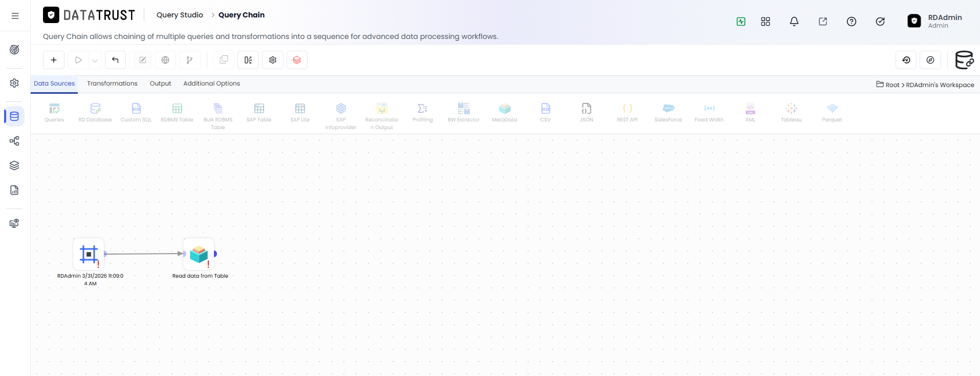Screen dimensions: 980x376
Task: Select the Read data from Table node
Action: coord(199,254)
